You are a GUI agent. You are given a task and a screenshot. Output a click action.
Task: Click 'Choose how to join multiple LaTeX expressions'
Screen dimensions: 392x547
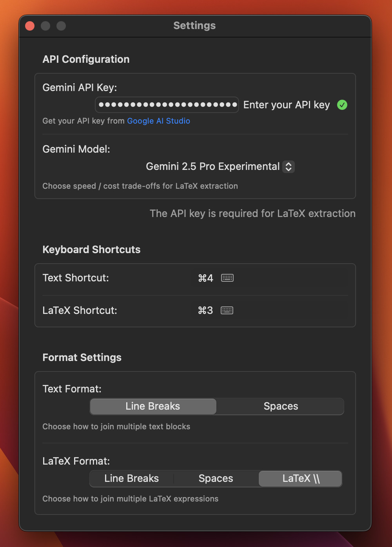(130, 499)
